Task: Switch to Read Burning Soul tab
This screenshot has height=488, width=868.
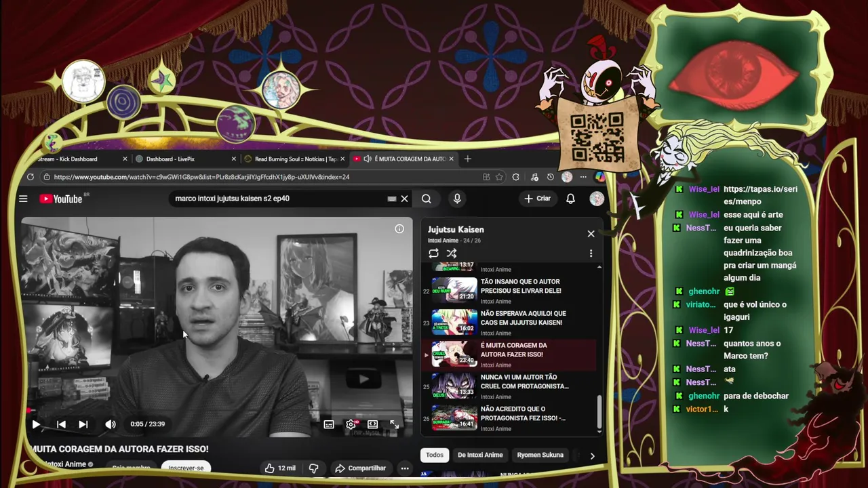Action: [x=296, y=159]
